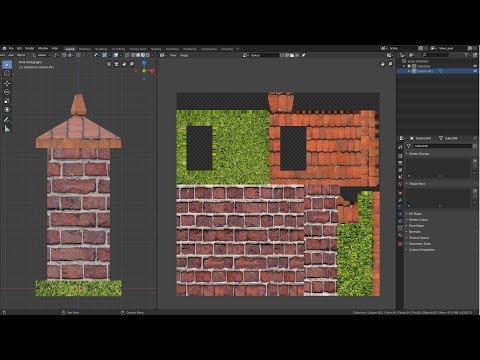Select the Scale tool
The height and width of the screenshot is (360, 480).
coord(7,101)
